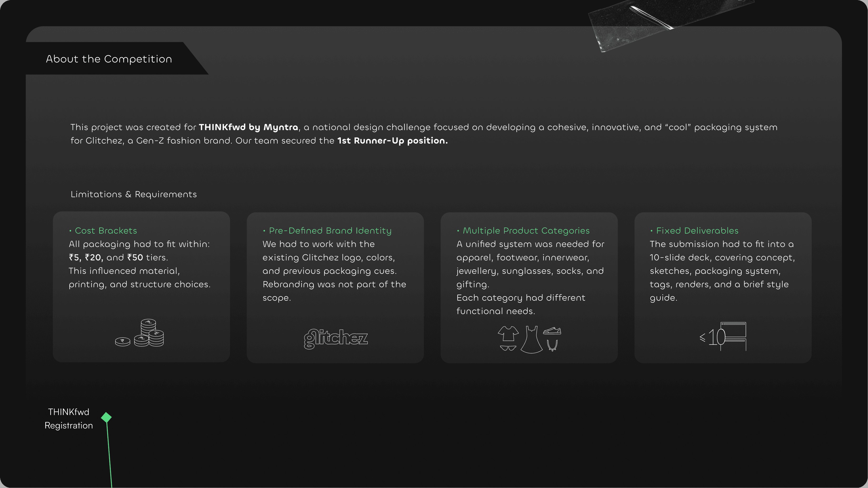This screenshot has width=868, height=488.
Task: Click the 1st Runner-Up position text
Action: click(x=393, y=141)
